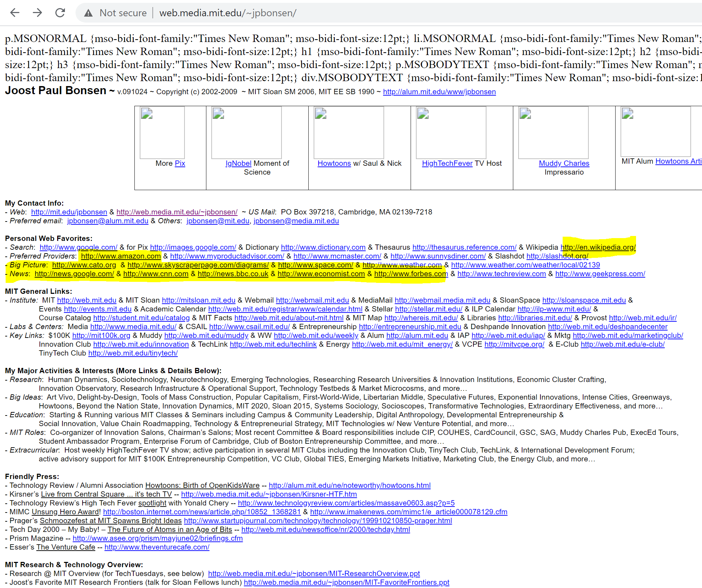This screenshot has width=702, height=588.
Task: Open http://entrepreneurship.mit.edu link
Action: [410, 327]
